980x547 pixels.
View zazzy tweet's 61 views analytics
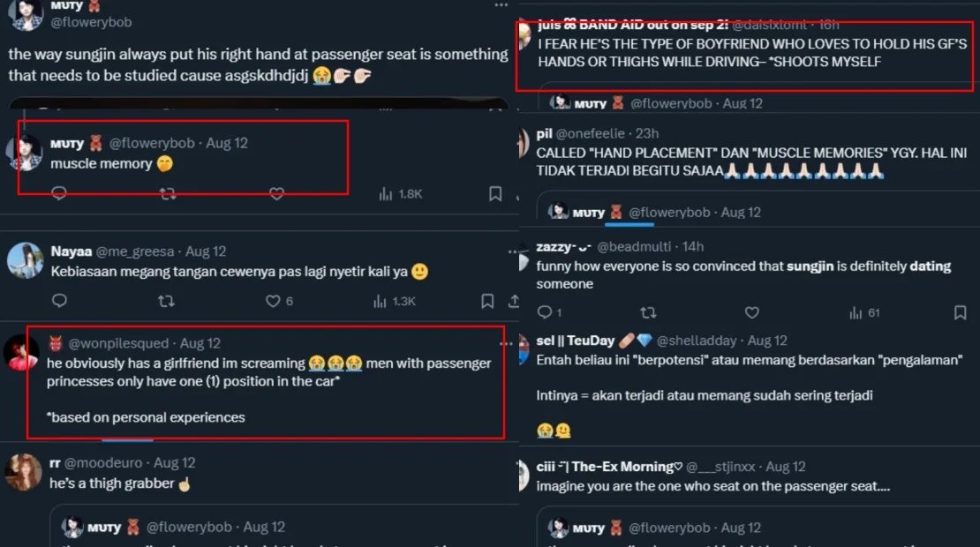click(x=864, y=312)
